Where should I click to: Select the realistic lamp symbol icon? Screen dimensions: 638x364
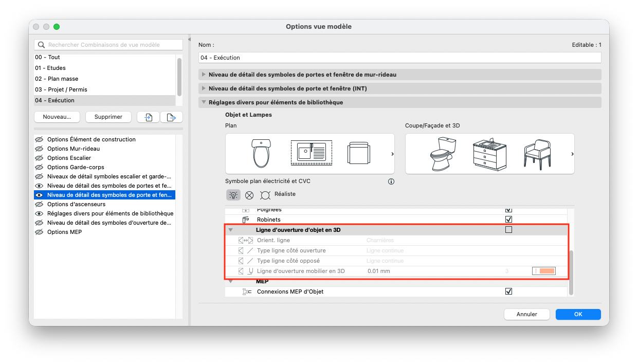tap(265, 195)
